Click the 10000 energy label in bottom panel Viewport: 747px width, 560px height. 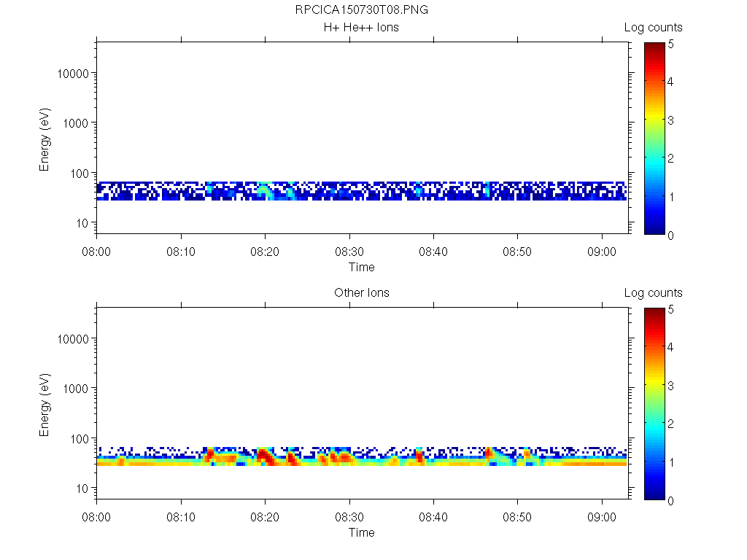pos(73,339)
